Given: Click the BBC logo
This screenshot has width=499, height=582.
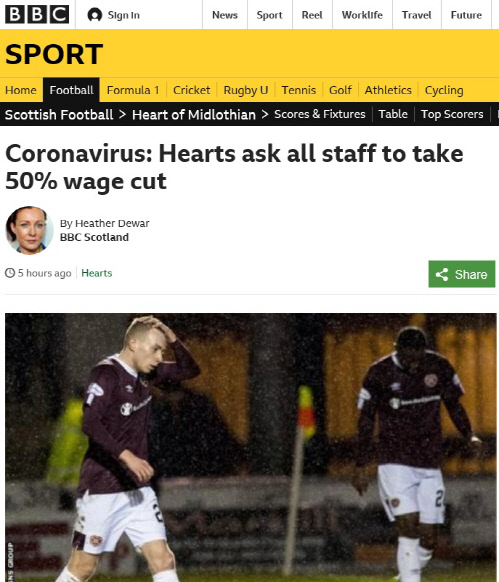Looking at the screenshot, I should click(x=37, y=14).
